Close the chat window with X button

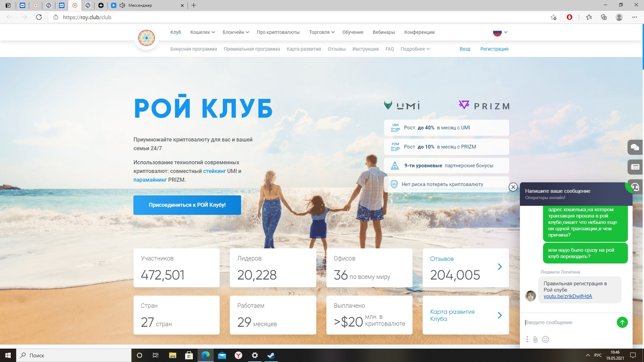[513, 187]
